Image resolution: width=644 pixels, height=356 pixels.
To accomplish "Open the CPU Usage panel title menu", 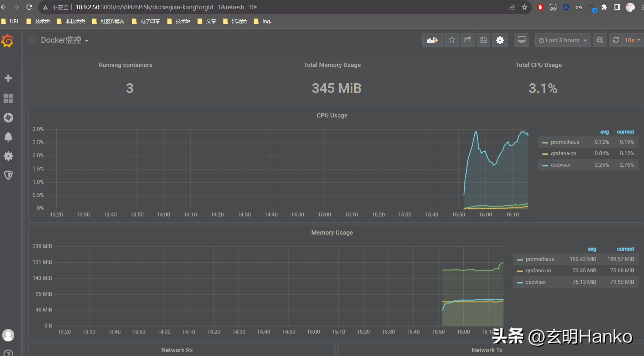I will coord(332,115).
